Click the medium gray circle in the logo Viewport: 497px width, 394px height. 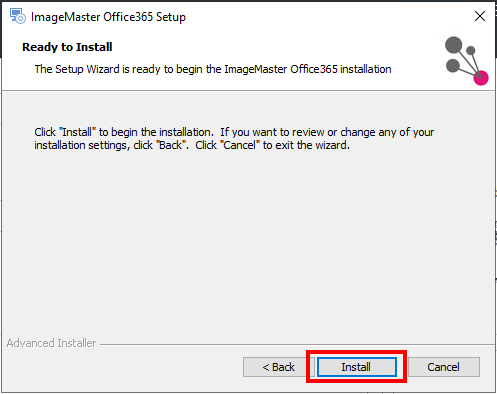pos(453,65)
